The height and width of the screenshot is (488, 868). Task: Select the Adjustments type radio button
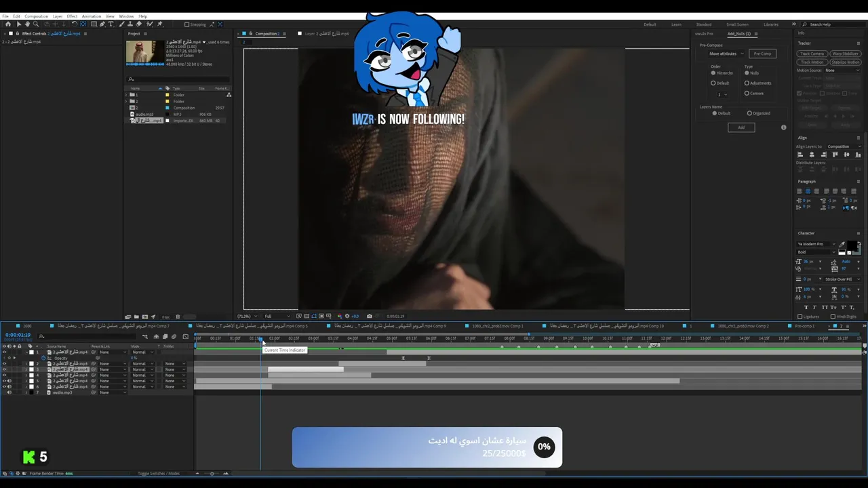pyautogui.click(x=747, y=83)
